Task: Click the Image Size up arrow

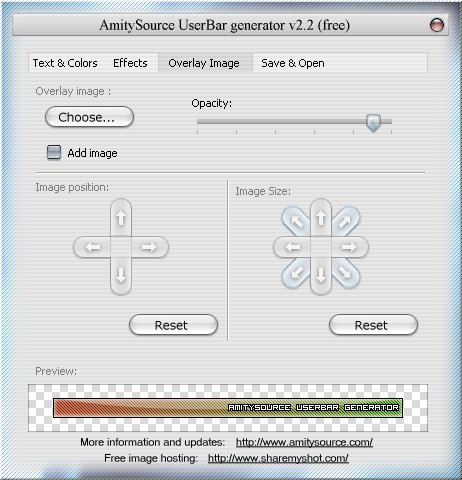Action: tap(321, 218)
